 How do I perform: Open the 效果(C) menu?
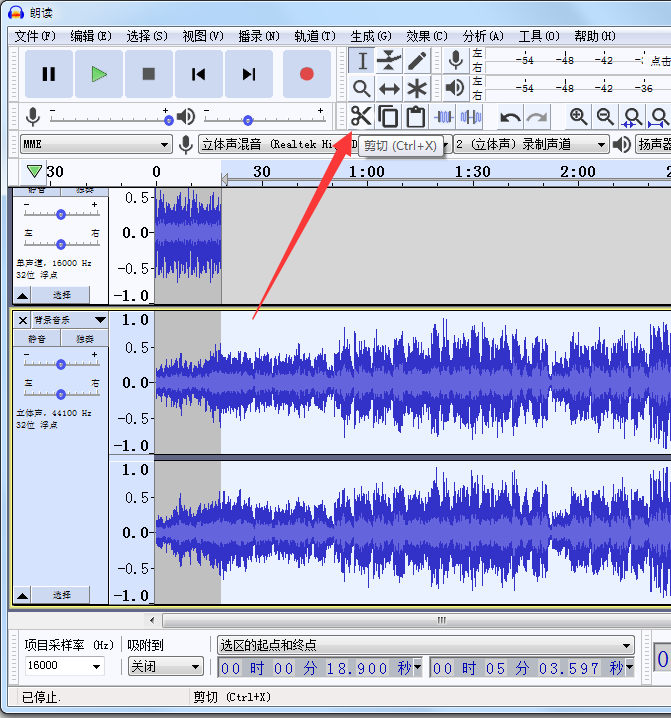[x=426, y=36]
